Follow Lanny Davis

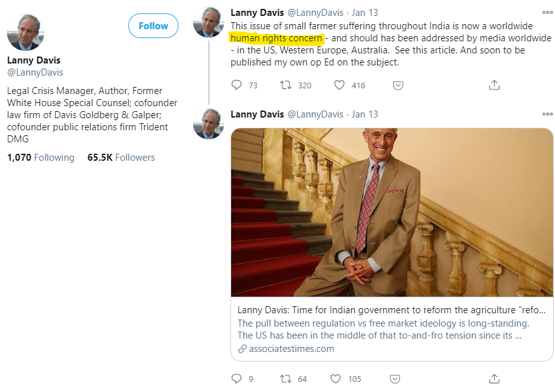153,26
